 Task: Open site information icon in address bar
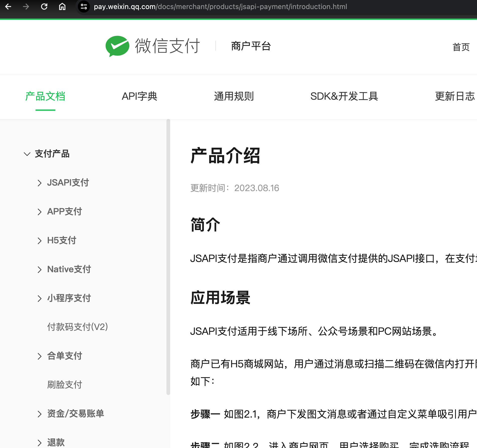pyautogui.click(x=84, y=7)
